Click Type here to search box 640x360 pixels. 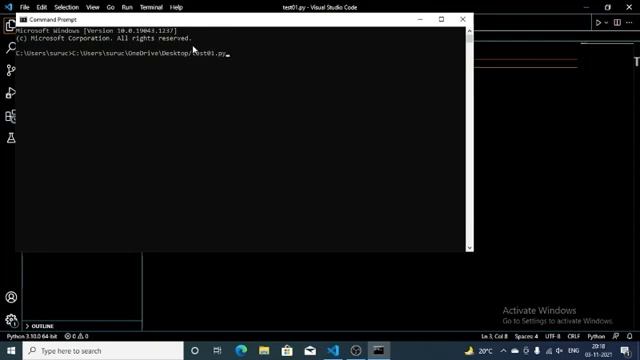point(103,351)
